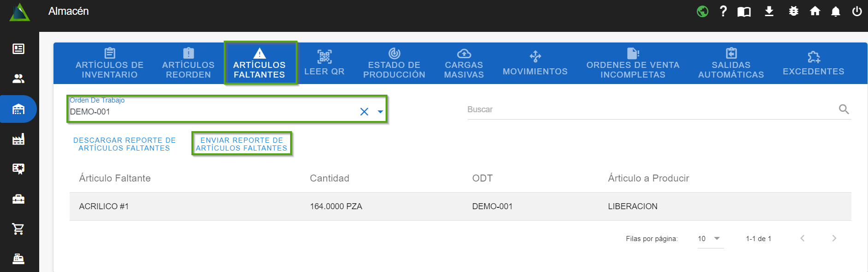Open the rows per page dropdown
Screen dimensions: 868x272
710,239
